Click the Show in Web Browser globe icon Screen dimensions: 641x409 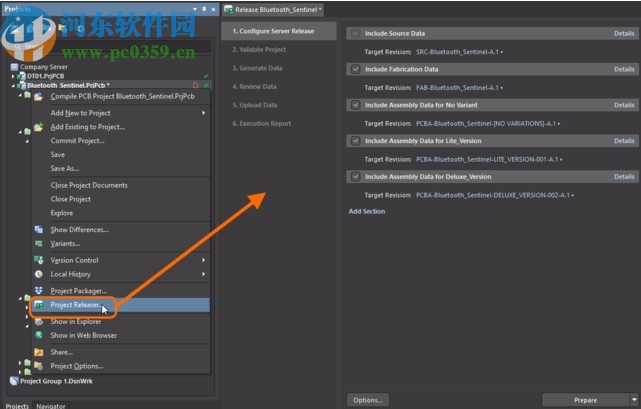pyautogui.click(x=38, y=335)
